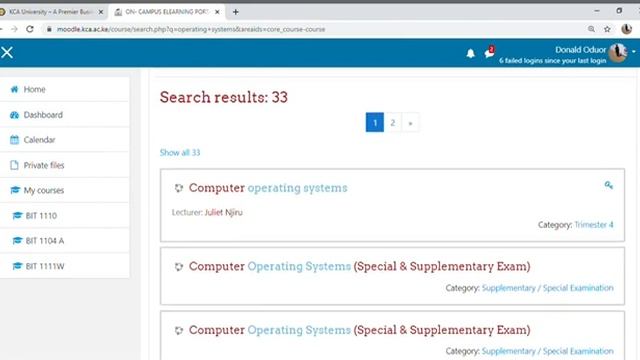Click the site padlock icon
The image size is (640, 360).
click(x=49, y=29)
